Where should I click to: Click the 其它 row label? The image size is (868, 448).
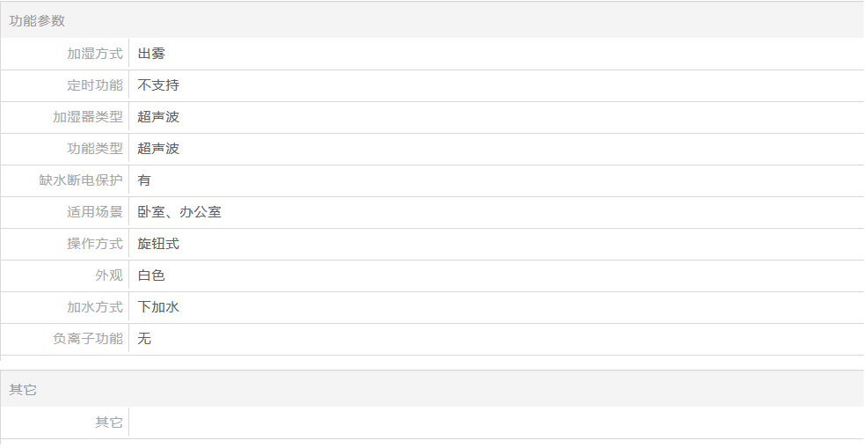(108, 422)
